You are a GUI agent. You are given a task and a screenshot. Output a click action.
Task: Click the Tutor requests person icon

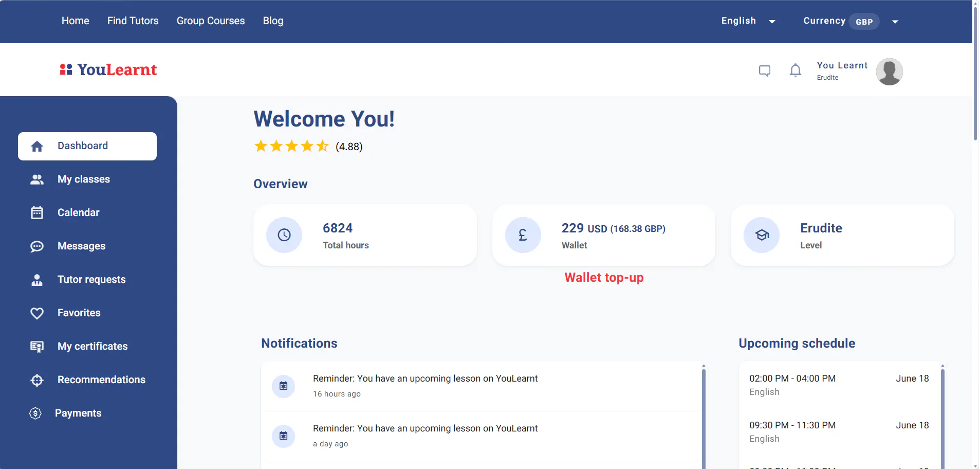[x=37, y=280]
